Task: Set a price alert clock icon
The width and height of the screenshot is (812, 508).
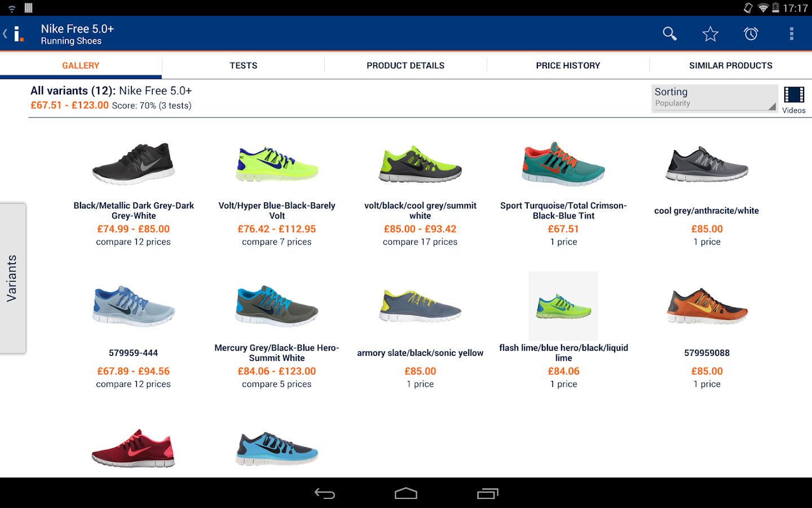Action: pyautogui.click(x=751, y=34)
